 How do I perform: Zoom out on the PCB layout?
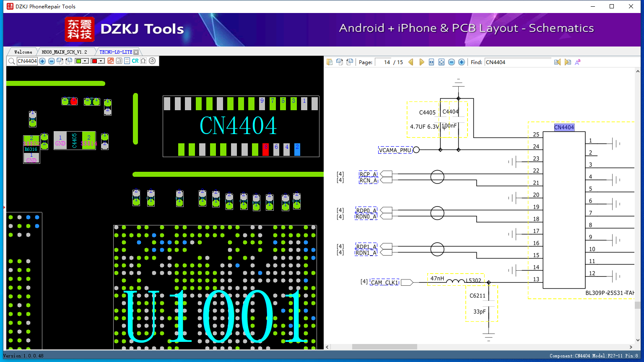click(51, 61)
